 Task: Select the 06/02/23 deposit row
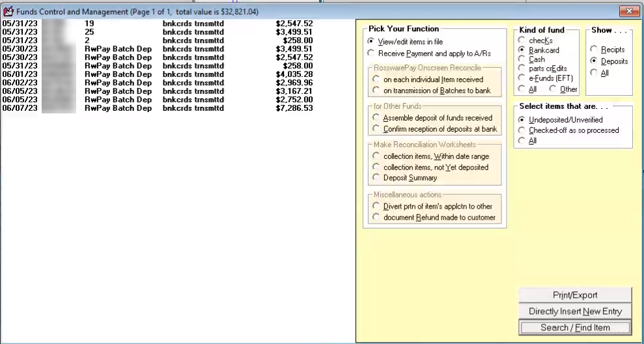[158, 83]
